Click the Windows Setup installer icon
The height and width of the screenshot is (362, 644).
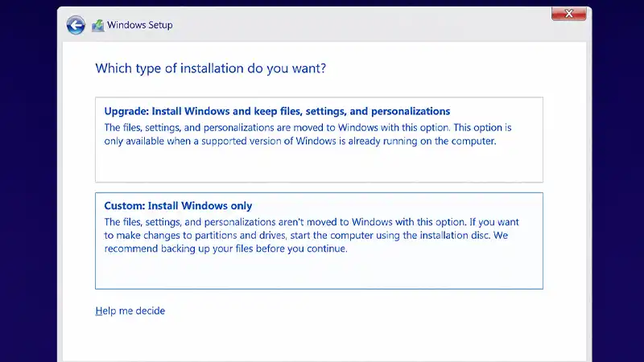[97, 26]
